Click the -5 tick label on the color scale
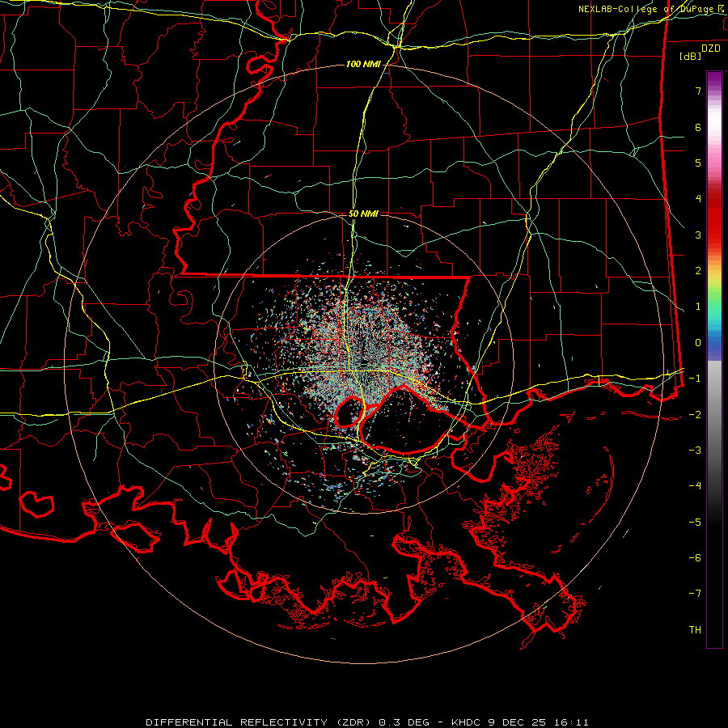Image resolution: width=728 pixels, height=728 pixels. coord(695,522)
